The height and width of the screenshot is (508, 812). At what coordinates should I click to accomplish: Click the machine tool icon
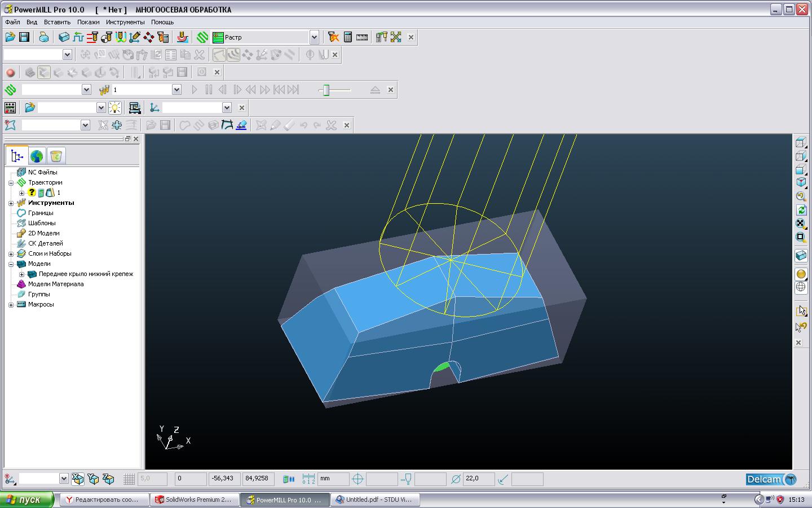tap(134, 107)
